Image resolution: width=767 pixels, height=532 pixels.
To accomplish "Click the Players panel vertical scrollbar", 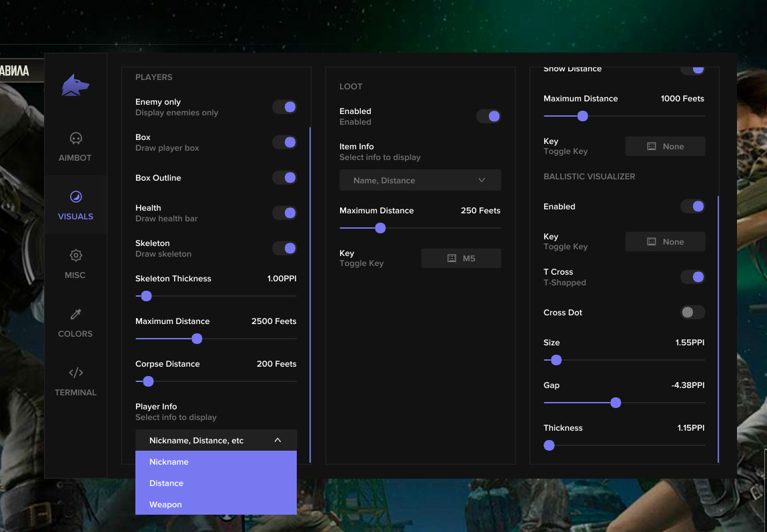I will pyautogui.click(x=310, y=293).
